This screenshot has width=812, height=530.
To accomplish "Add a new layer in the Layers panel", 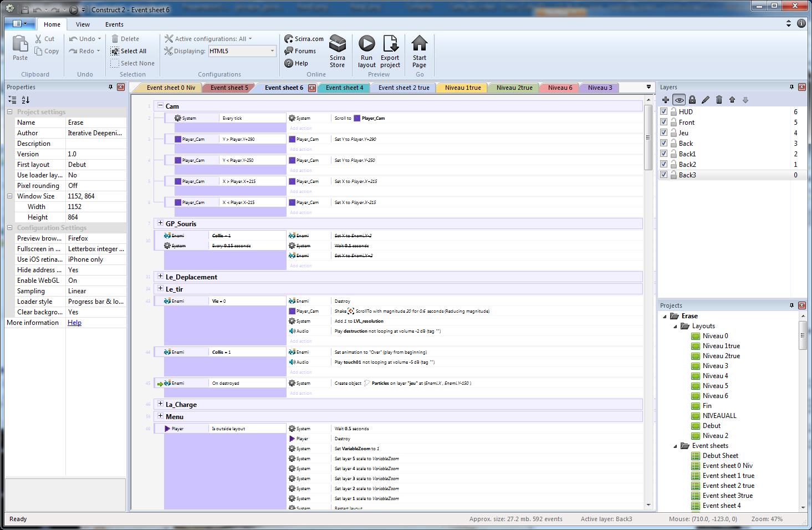I will coord(666,100).
